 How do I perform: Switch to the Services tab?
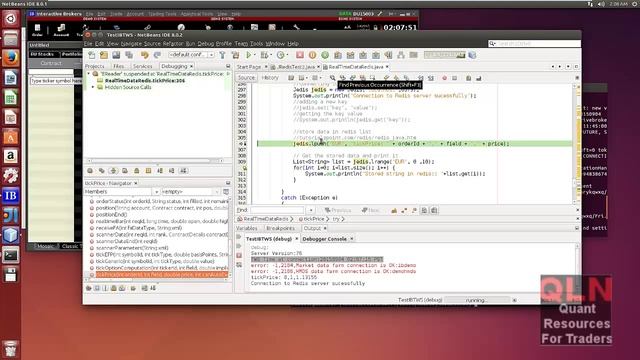tap(142, 66)
